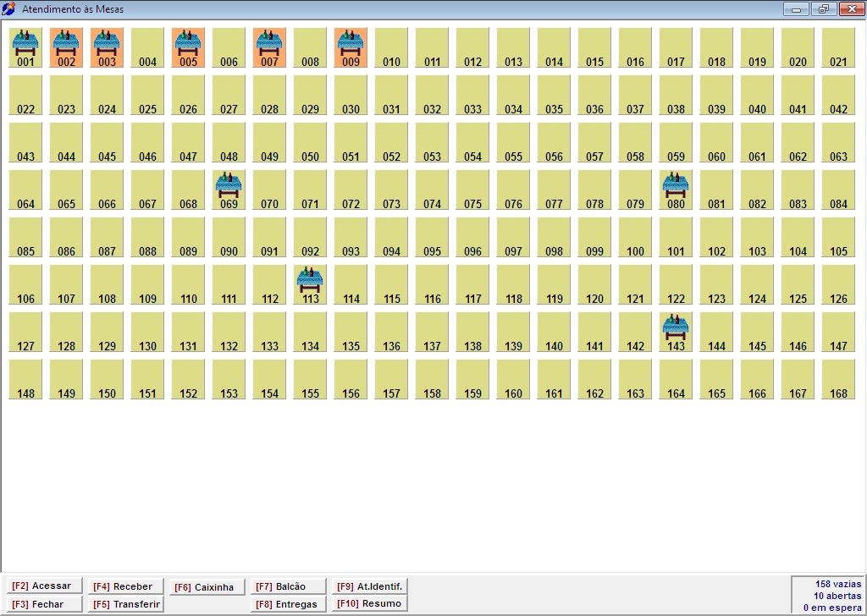867x616 pixels.
Task: Open table 007 with orange highlight
Action: (x=269, y=47)
